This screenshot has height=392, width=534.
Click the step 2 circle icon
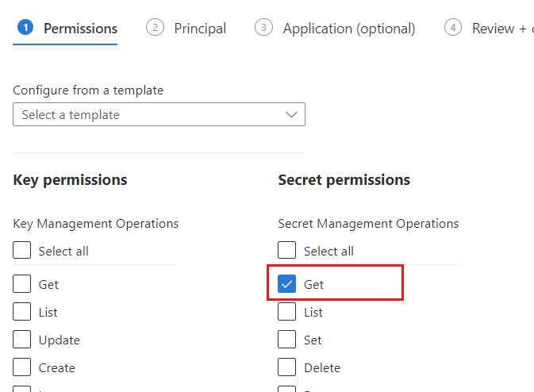154,28
